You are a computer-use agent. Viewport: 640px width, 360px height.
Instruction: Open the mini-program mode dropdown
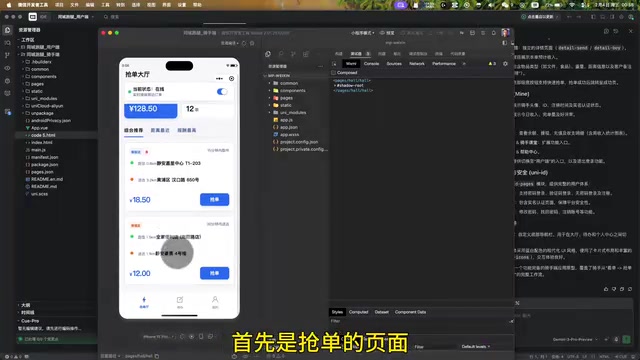(362, 33)
